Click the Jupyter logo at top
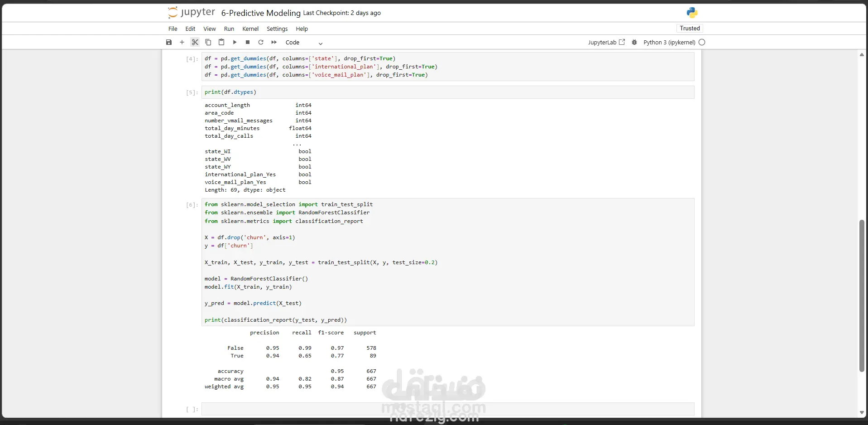 [191, 12]
